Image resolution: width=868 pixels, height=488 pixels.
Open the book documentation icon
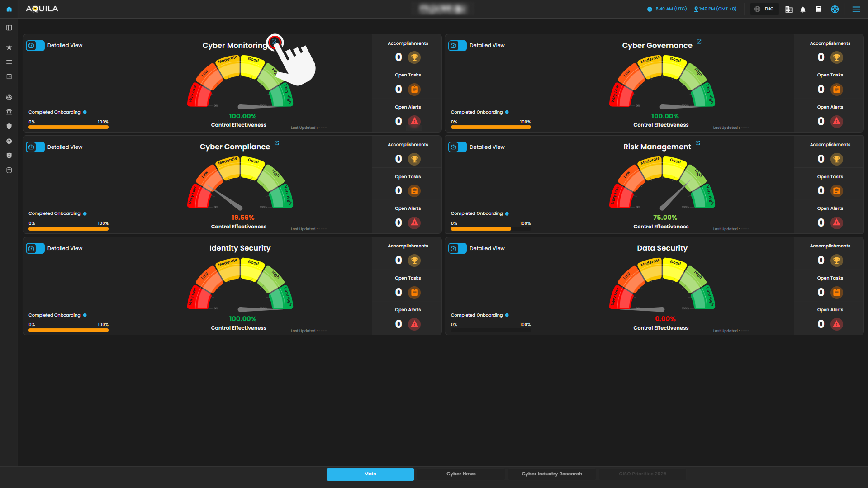(818, 9)
